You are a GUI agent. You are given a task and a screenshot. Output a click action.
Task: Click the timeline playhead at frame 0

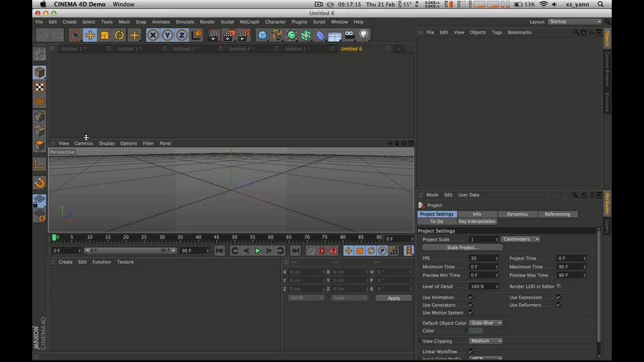54,237
